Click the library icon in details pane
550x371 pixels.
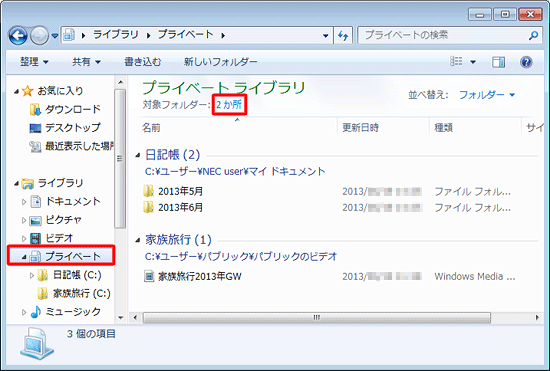click(x=37, y=344)
